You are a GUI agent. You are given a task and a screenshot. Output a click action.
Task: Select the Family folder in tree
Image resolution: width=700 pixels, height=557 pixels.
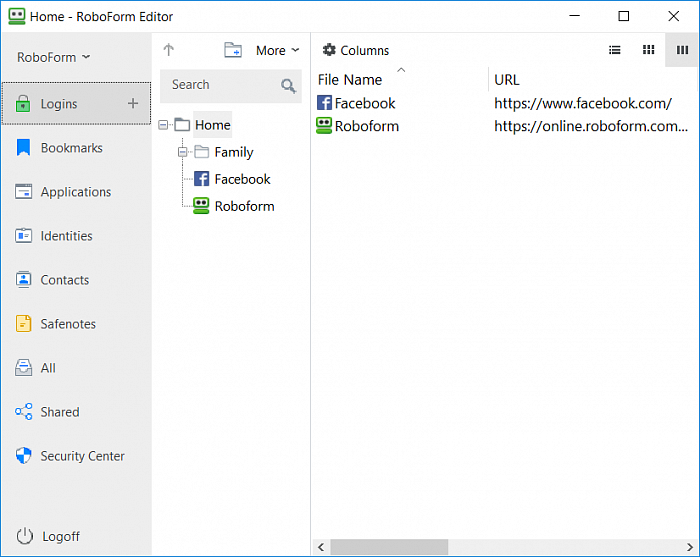[x=233, y=152]
